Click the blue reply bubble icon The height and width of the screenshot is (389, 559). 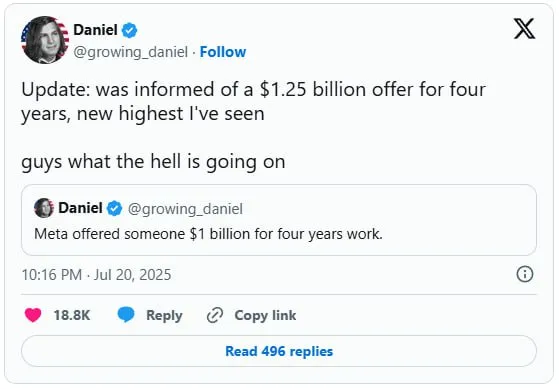(126, 315)
